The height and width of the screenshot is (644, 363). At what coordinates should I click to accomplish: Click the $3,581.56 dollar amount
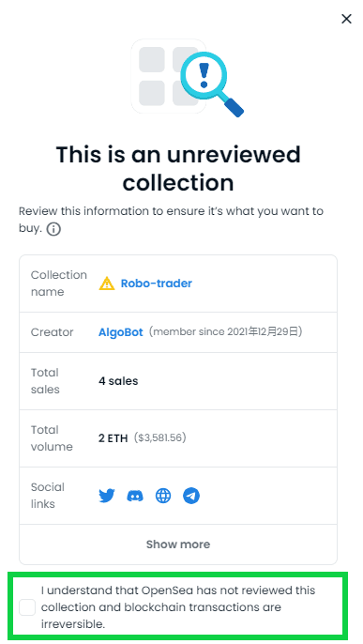pyautogui.click(x=160, y=438)
